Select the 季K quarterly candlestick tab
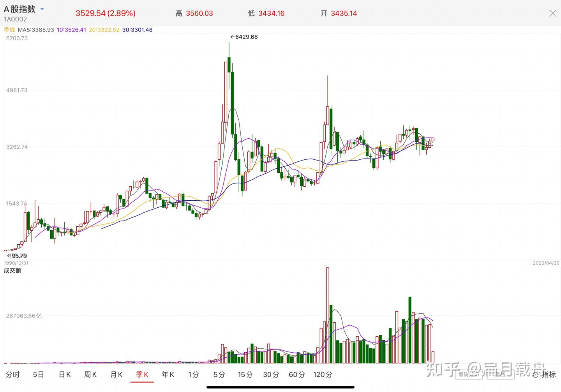Image resolution: width=561 pixels, height=392 pixels. click(x=142, y=374)
